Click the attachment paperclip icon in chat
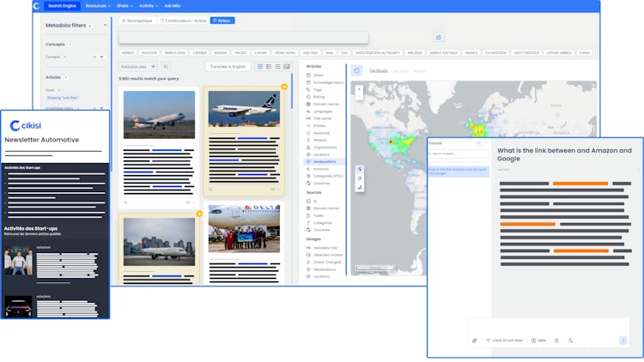 pyautogui.click(x=474, y=341)
